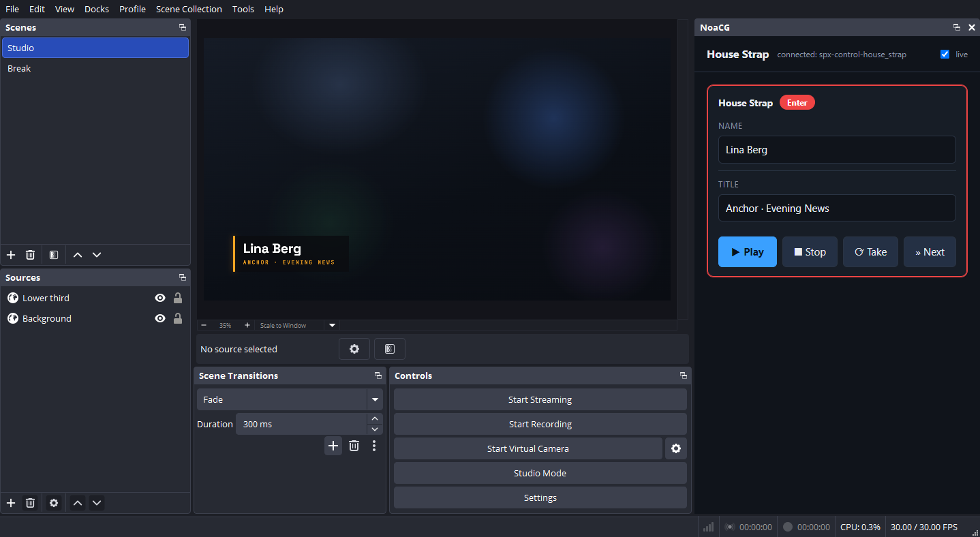Move source up in the Sources panel
The width and height of the screenshot is (980, 537).
(x=78, y=503)
